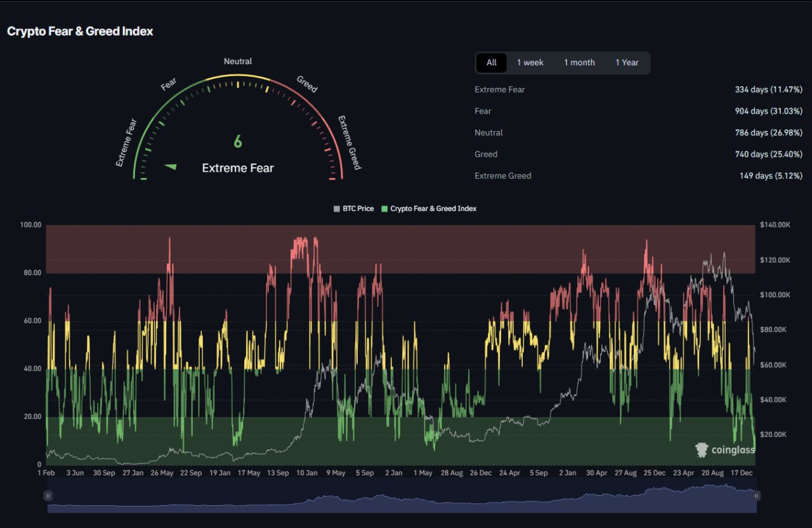
Task: Click the gray BTC Price legend marker
Action: coord(336,208)
